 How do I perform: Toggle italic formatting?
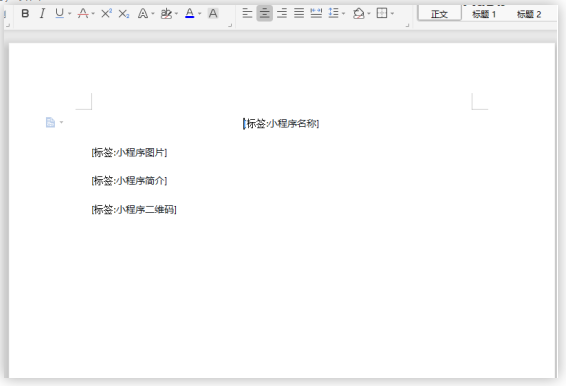pos(42,14)
